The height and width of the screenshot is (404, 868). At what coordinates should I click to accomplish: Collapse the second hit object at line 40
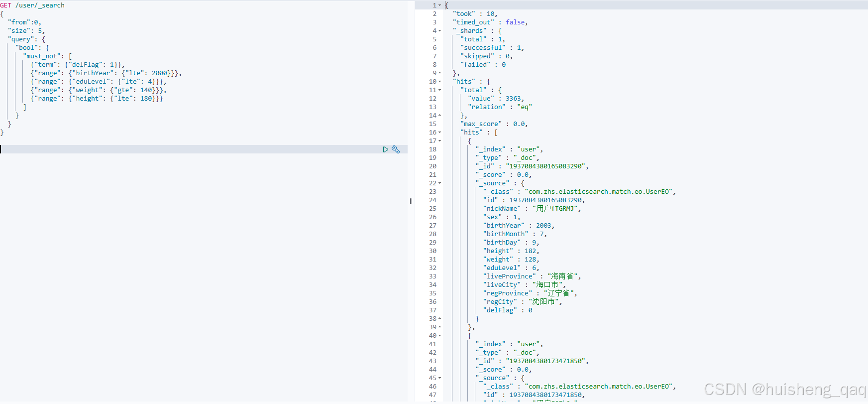pyautogui.click(x=440, y=336)
